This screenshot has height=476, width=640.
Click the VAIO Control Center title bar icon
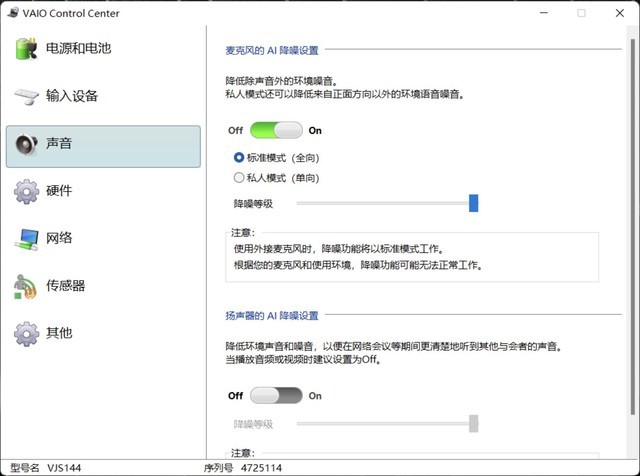pyautogui.click(x=13, y=13)
